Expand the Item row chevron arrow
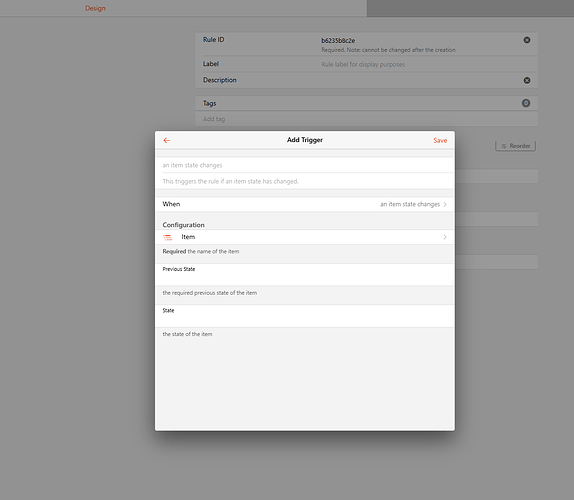 pyautogui.click(x=445, y=237)
